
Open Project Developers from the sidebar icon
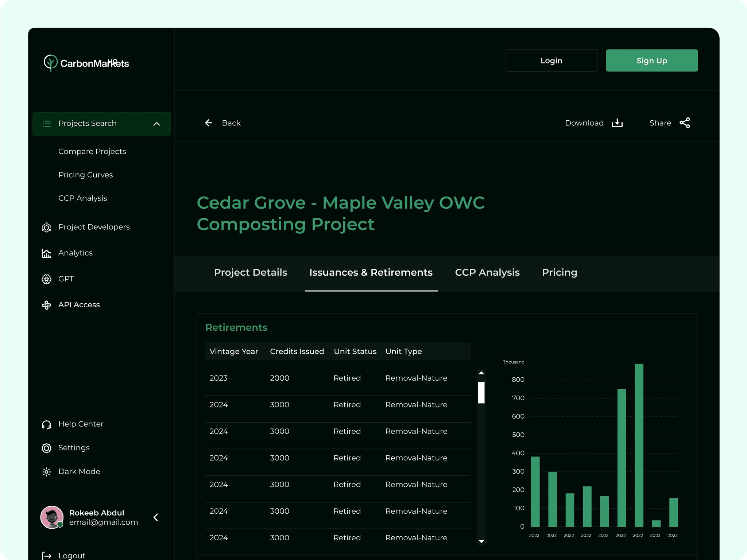point(46,227)
